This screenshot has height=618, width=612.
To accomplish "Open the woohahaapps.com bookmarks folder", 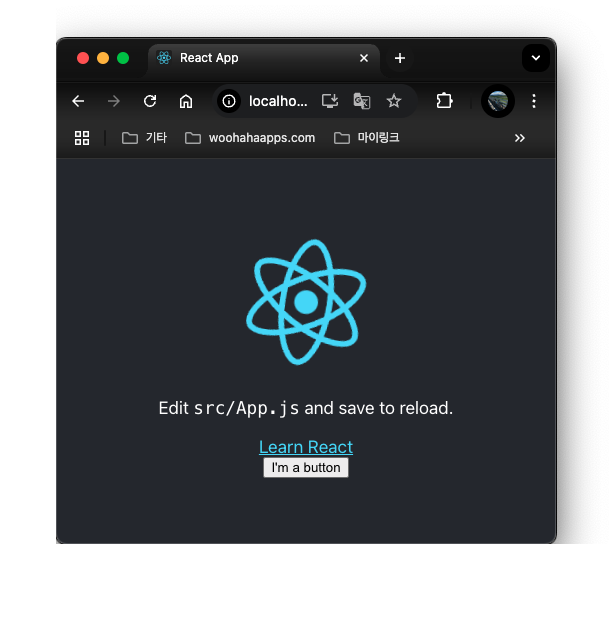I will point(250,138).
